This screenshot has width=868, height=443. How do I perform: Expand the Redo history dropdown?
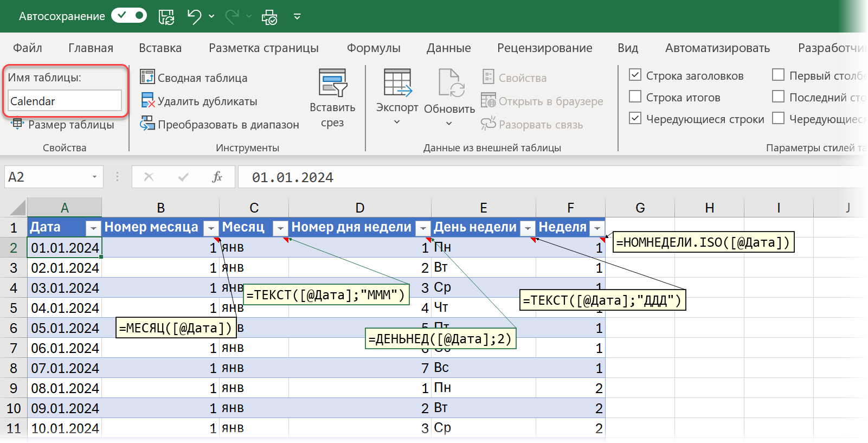[x=249, y=17]
